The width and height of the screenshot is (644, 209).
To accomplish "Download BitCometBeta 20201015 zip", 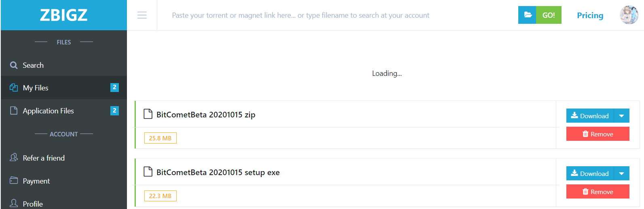I will click(590, 116).
